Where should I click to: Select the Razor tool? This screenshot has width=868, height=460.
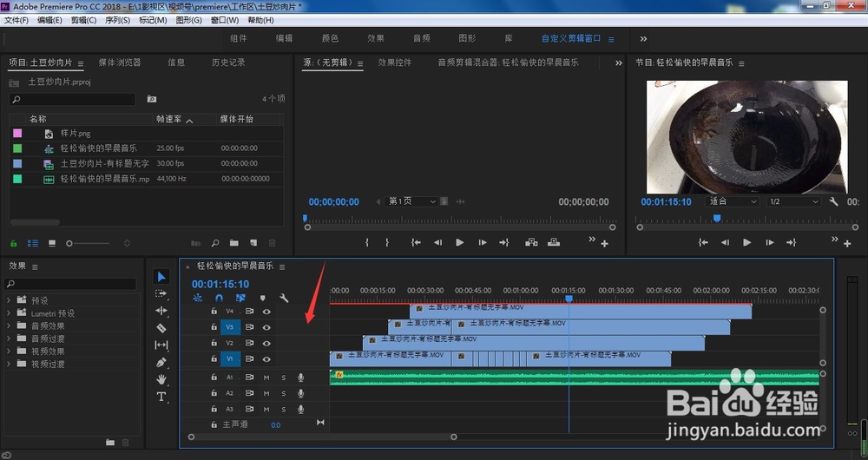pyautogui.click(x=161, y=328)
